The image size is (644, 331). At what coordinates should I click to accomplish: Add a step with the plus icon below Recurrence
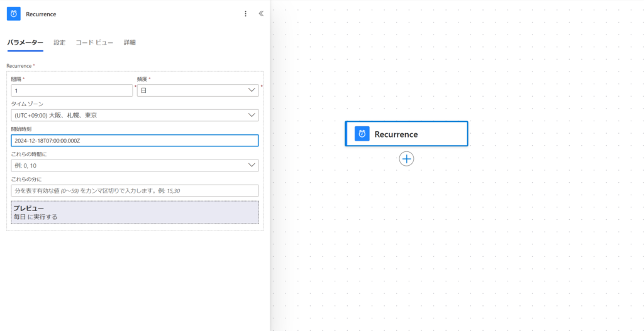[406, 159]
